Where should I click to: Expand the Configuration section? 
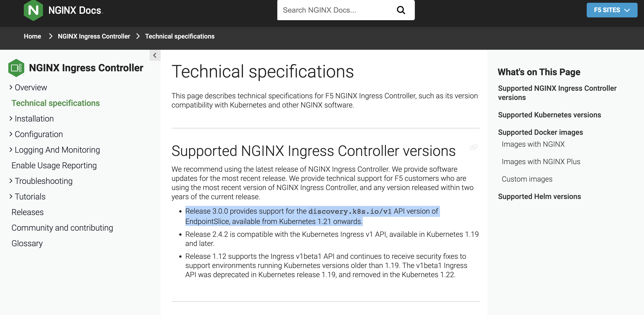[x=11, y=134]
